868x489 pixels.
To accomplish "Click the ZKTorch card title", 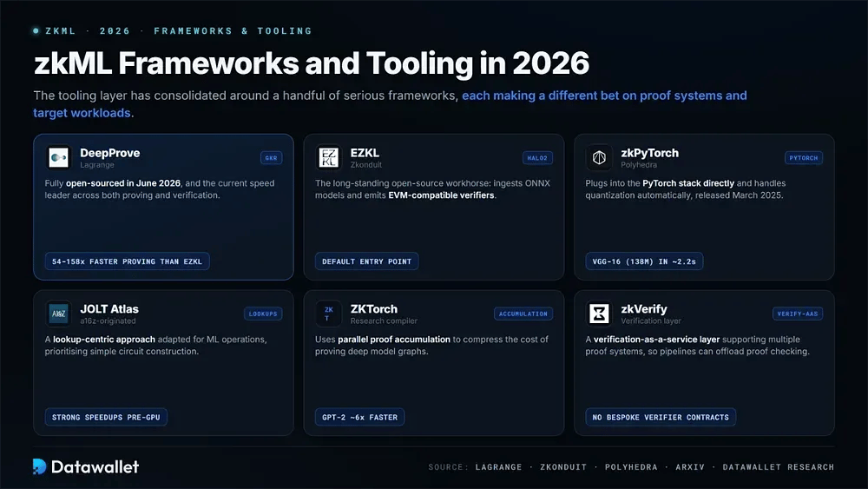I will [x=373, y=309].
